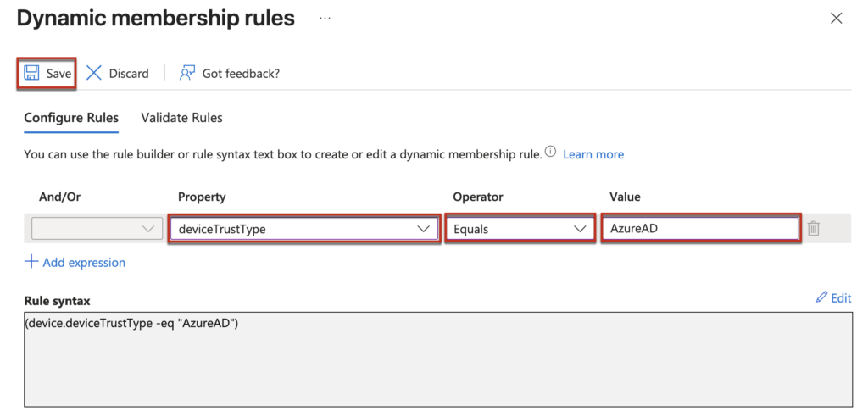
Task: Click the Save floppy disk icon
Action: tap(31, 73)
